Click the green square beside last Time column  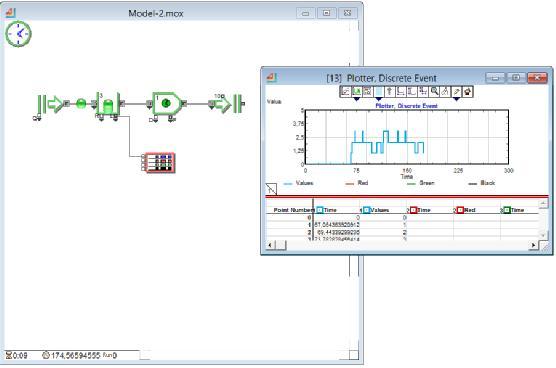tap(507, 210)
